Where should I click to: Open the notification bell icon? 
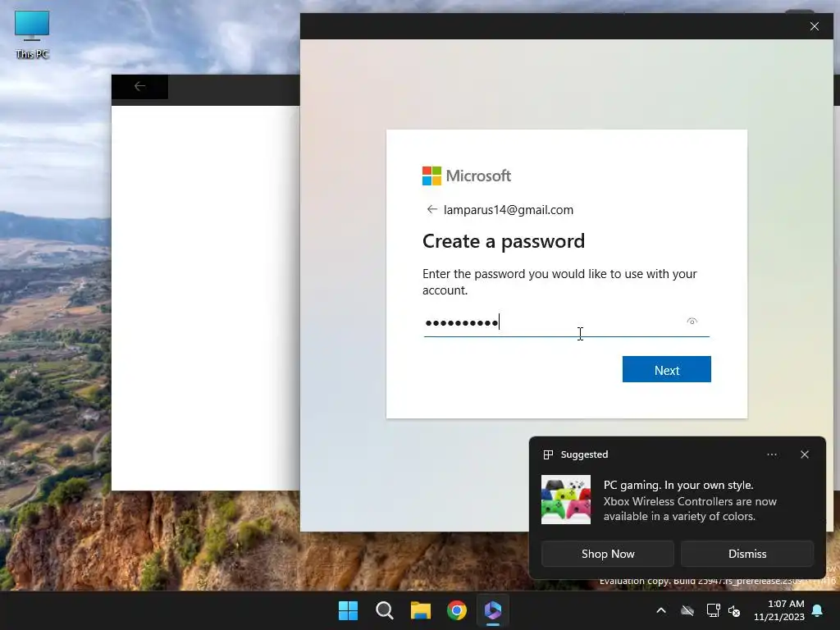(x=818, y=610)
